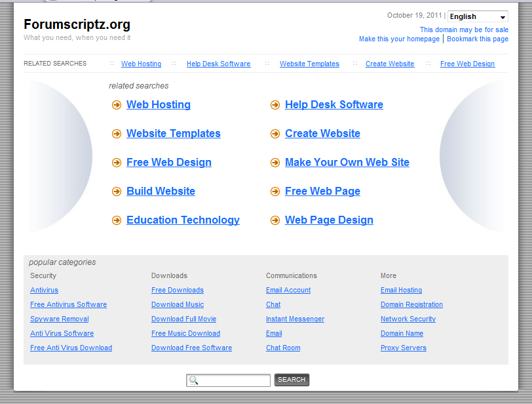Open the Free Antivirus Software category link

tap(68, 305)
